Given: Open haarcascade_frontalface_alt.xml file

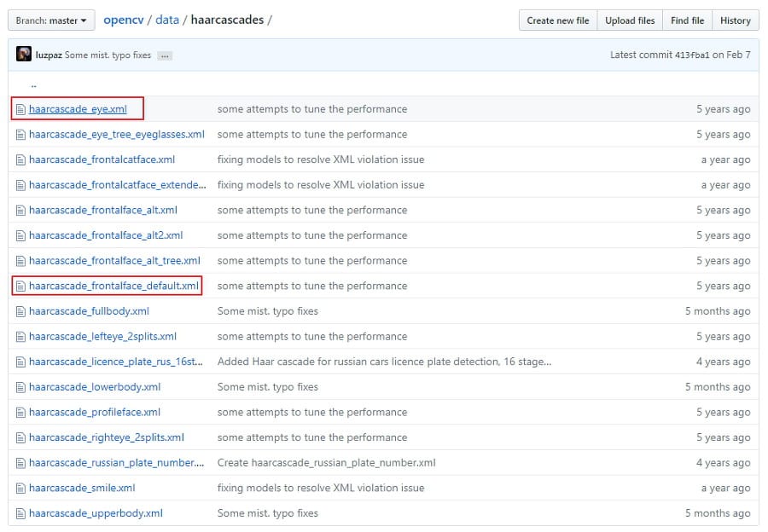Looking at the screenshot, I should pos(103,211).
